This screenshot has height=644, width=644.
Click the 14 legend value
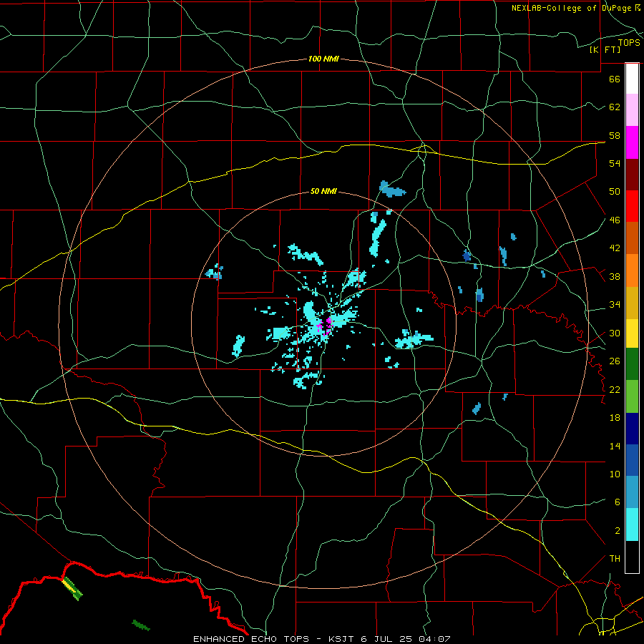point(615,446)
